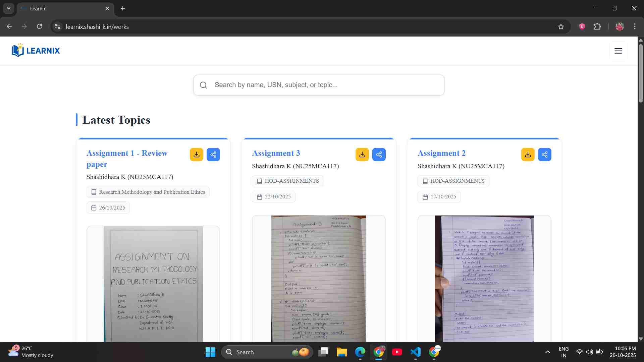Share the Assignment 2 card

coord(545,155)
